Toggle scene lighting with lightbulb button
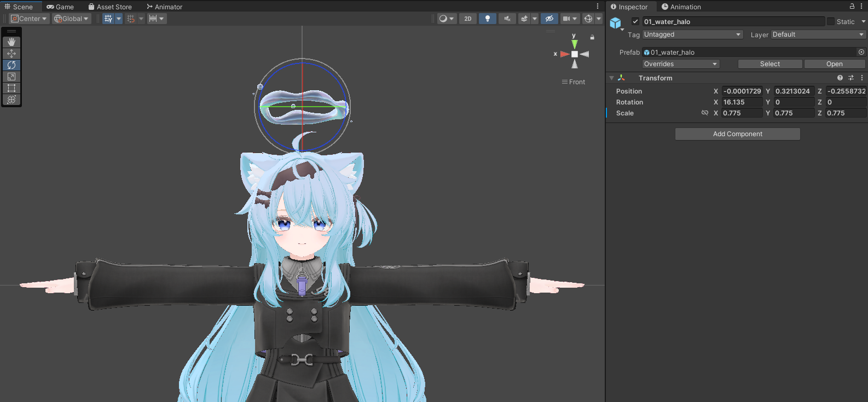This screenshot has height=402, width=868. coord(487,19)
